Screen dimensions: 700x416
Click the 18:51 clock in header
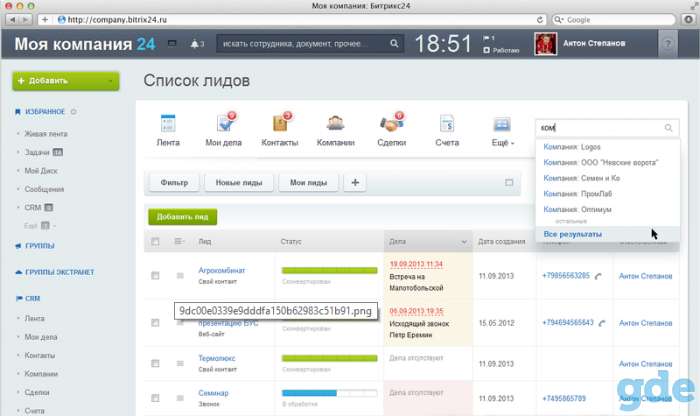coord(443,44)
